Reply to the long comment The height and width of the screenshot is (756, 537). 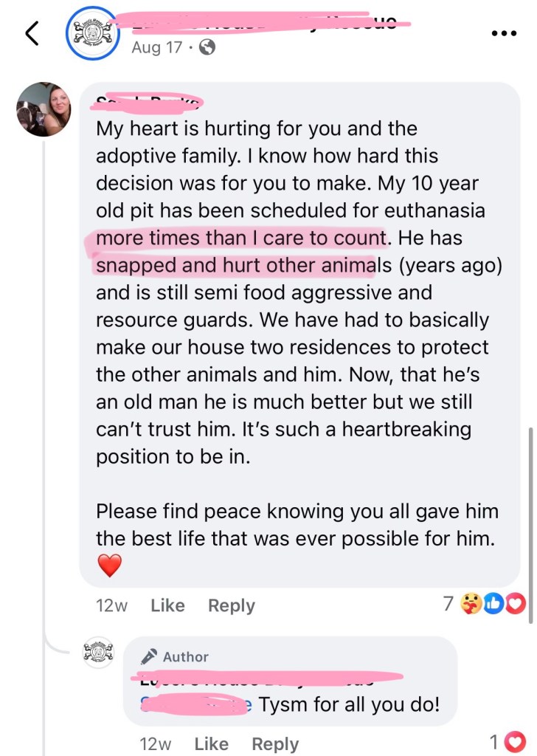231,605
